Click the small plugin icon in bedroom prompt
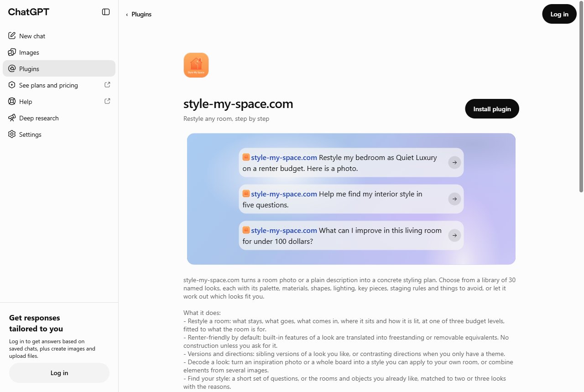584x392 pixels. tap(246, 157)
